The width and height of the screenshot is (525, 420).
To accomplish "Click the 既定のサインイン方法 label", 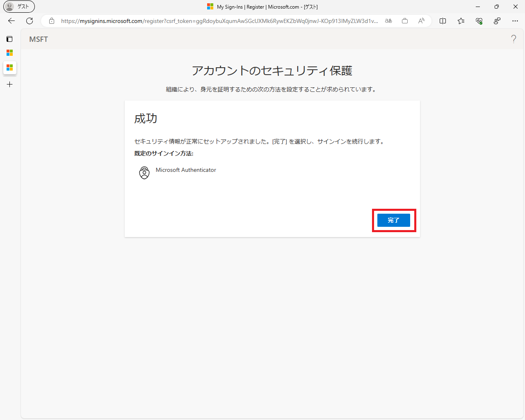I will (164, 153).
